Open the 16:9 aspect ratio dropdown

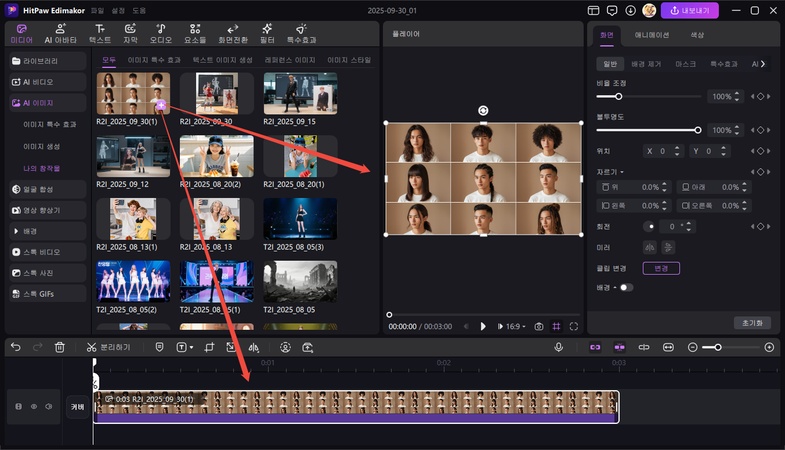(514, 326)
